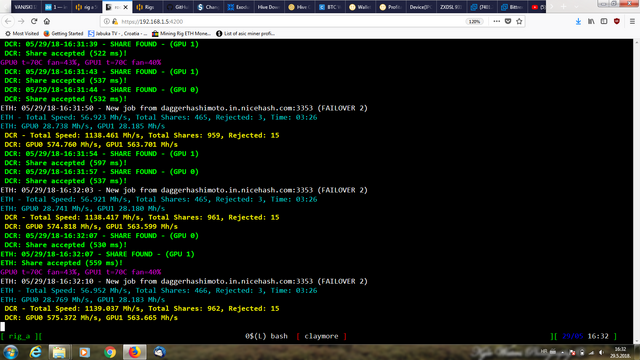
Task: Open the taskbar clock showing 16:32
Action: tap(620, 352)
